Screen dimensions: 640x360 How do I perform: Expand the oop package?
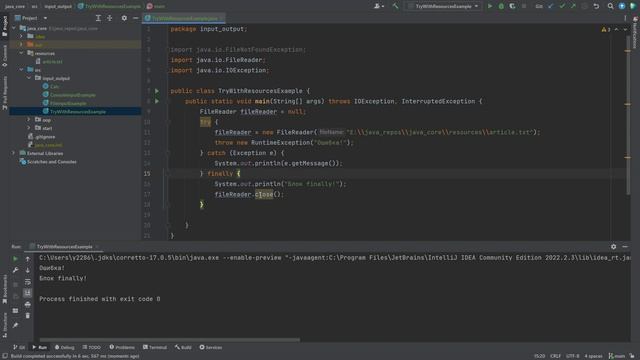pos(29,120)
